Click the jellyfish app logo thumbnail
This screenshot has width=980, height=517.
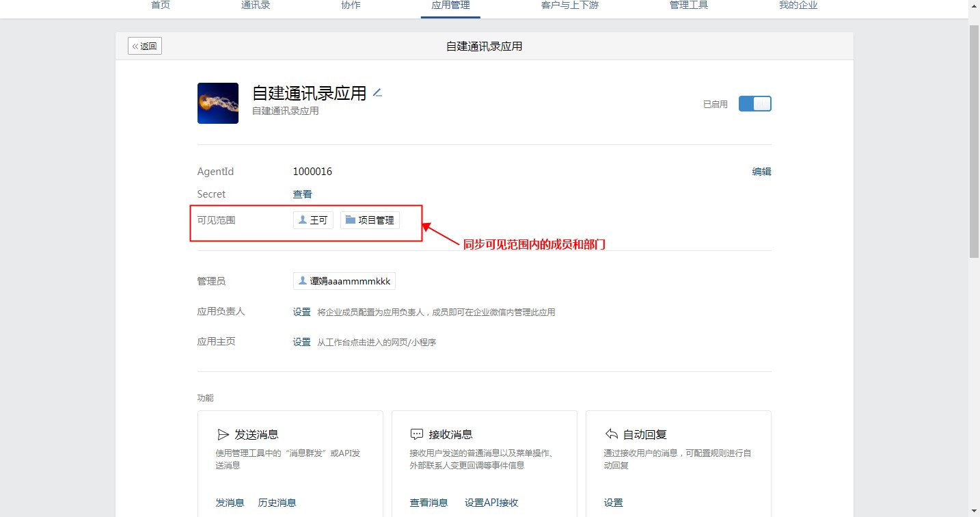[218, 103]
